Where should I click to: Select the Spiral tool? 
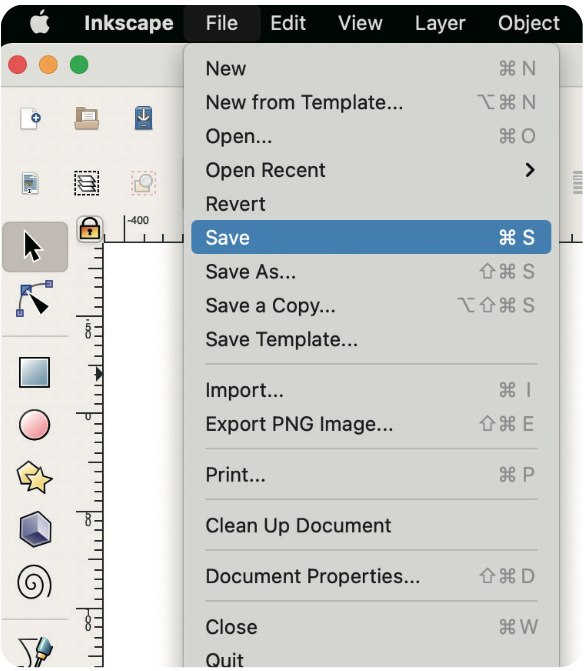(x=34, y=582)
